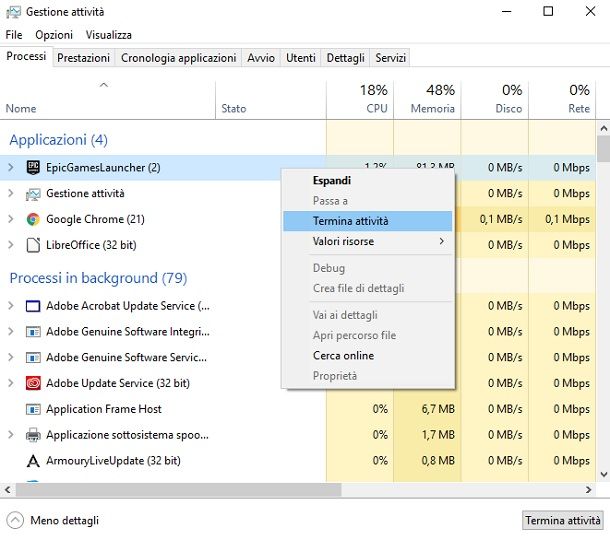
Task: Expand the Google Chrome (21) process group
Action: (x=11, y=219)
